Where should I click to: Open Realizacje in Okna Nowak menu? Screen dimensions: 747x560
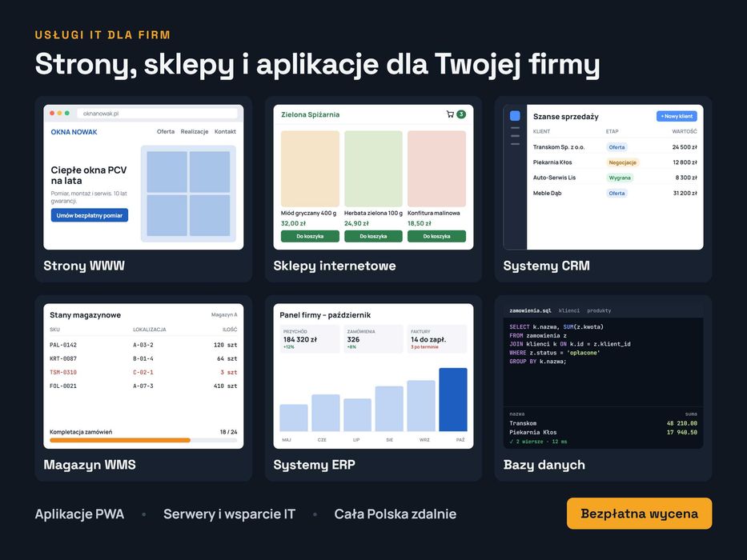pos(195,131)
